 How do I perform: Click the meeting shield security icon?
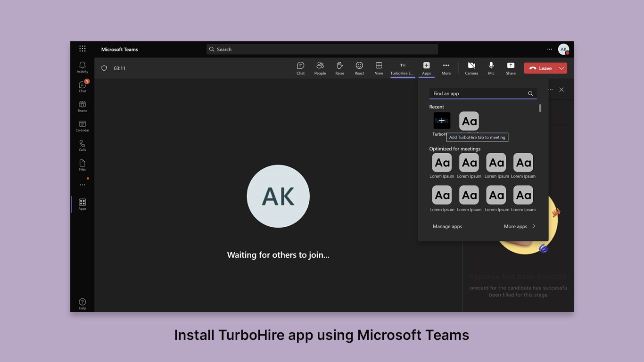104,68
